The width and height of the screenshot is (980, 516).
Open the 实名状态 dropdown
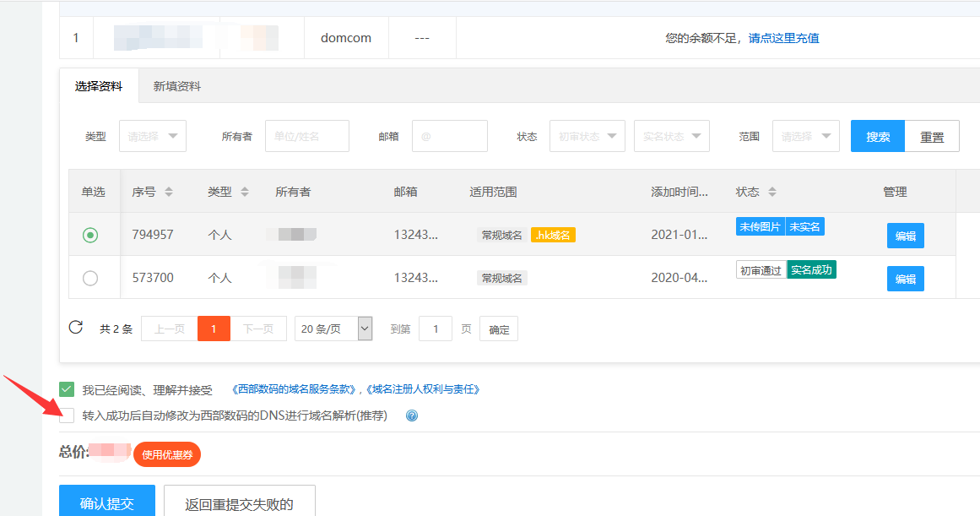(672, 136)
